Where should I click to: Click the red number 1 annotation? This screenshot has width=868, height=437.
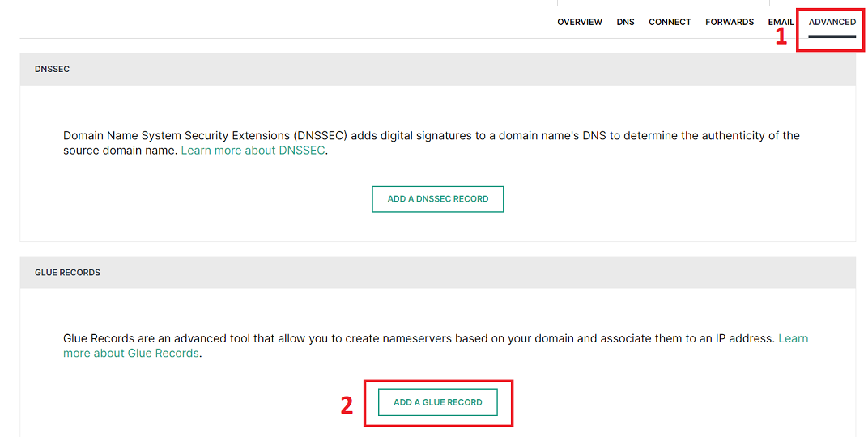coord(781,36)
